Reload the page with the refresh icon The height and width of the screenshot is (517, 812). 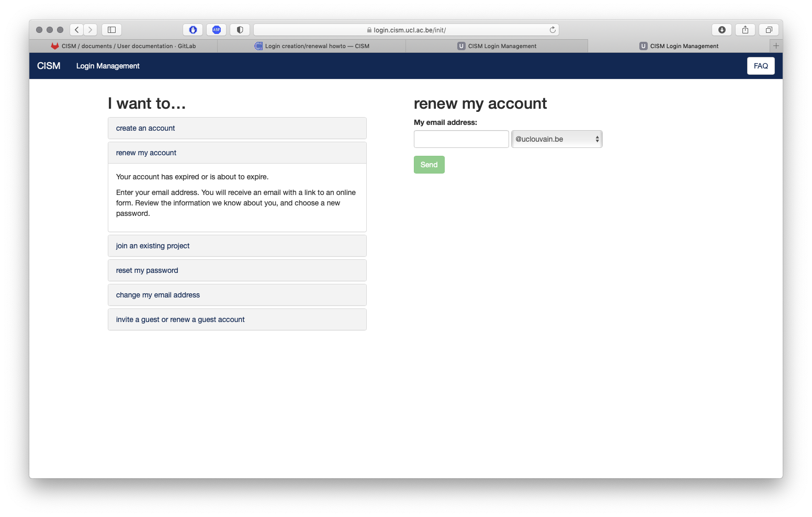coord(552,30)
